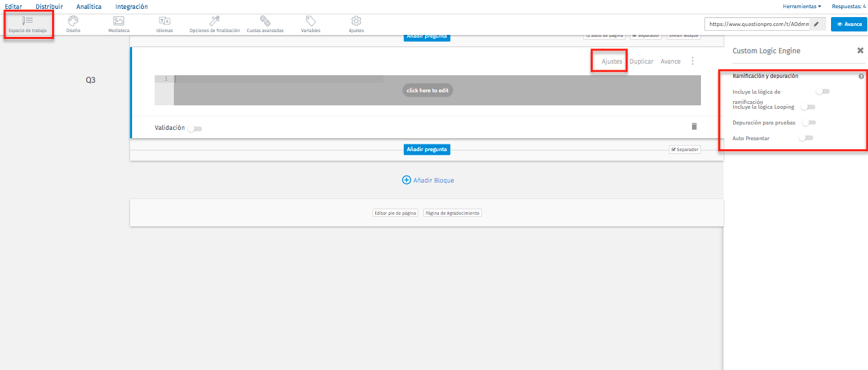The image size is (868, 370).
Task: Open the Ajustes gear in toolbar
Action: coord(356,25)
